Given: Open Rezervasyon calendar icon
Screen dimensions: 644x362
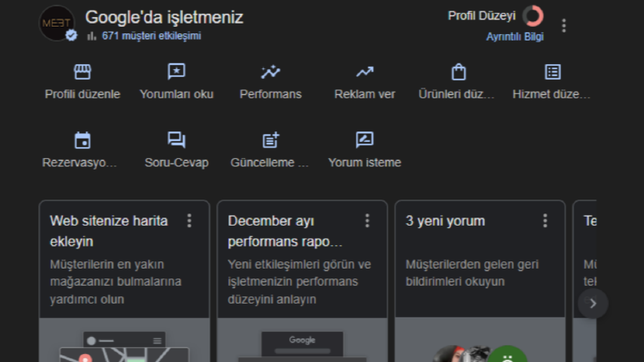Looking at the screenshot, I should point(83,140).
